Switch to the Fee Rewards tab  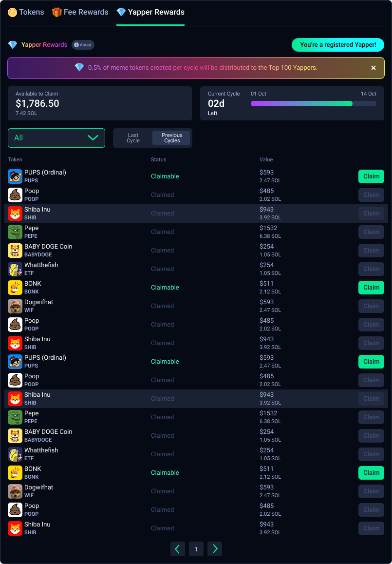click(80, 12)
